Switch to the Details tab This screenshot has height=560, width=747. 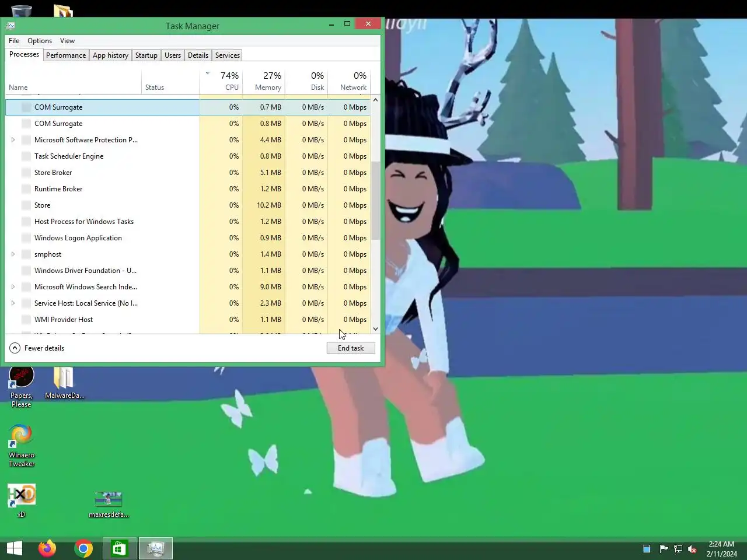(198, 55)
